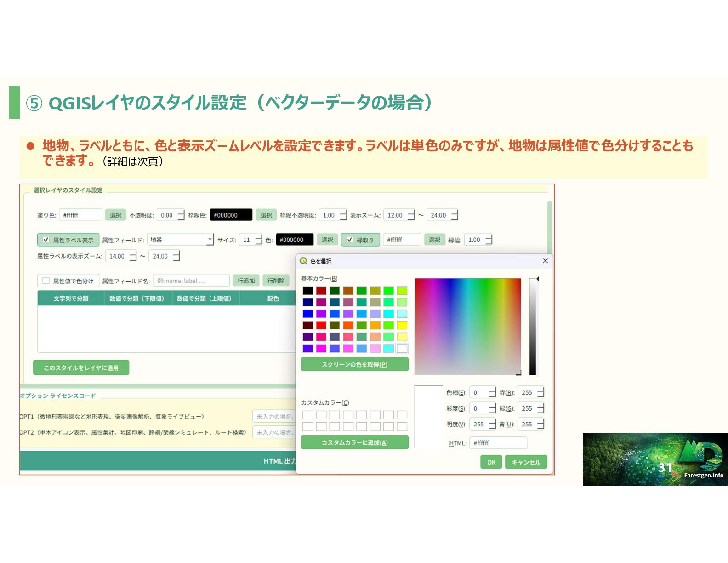Click the カスタムカラー(C) label
This screenshot has width=728, height=563.
[x=325, y=402]
